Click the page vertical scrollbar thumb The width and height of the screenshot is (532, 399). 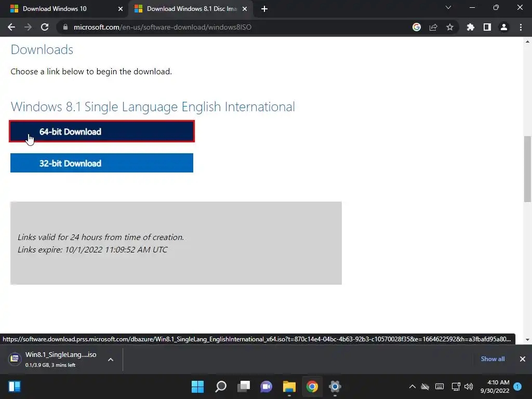tap(527, 169)
